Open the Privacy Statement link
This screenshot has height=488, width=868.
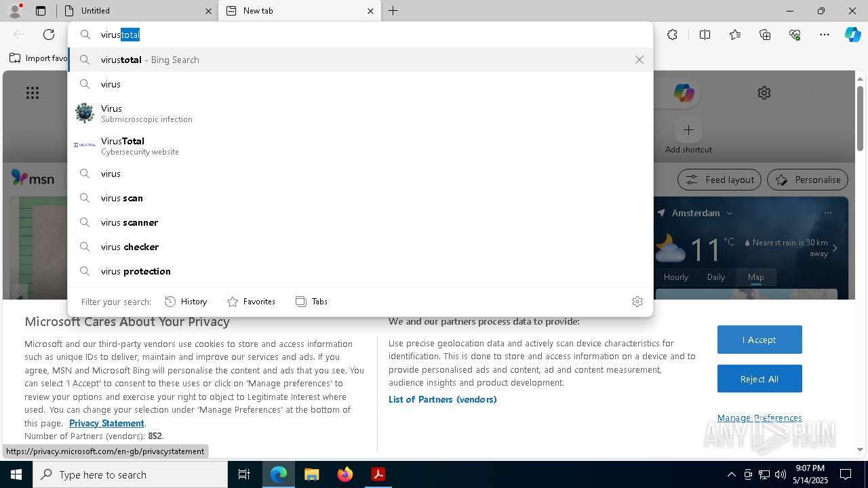[106, 423]
